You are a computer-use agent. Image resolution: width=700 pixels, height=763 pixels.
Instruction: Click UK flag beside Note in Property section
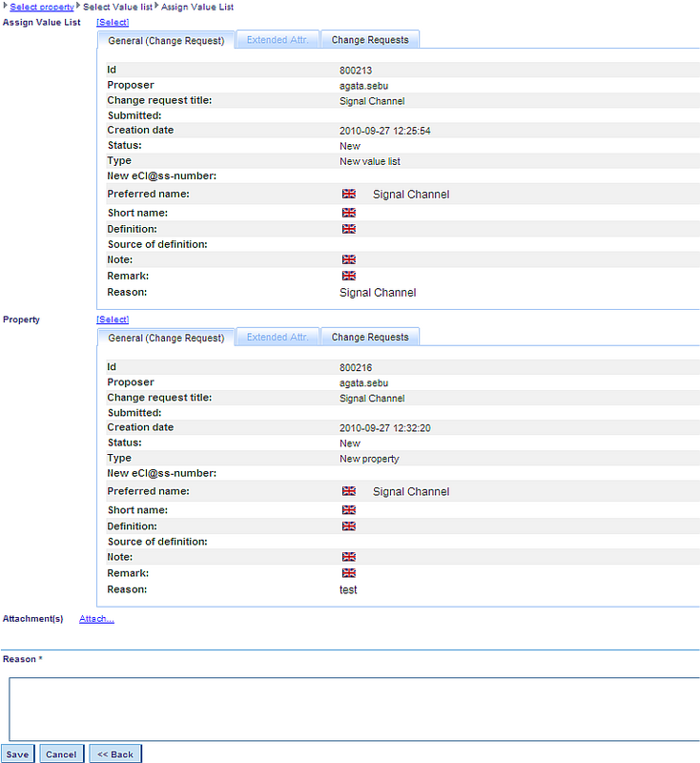348,557
